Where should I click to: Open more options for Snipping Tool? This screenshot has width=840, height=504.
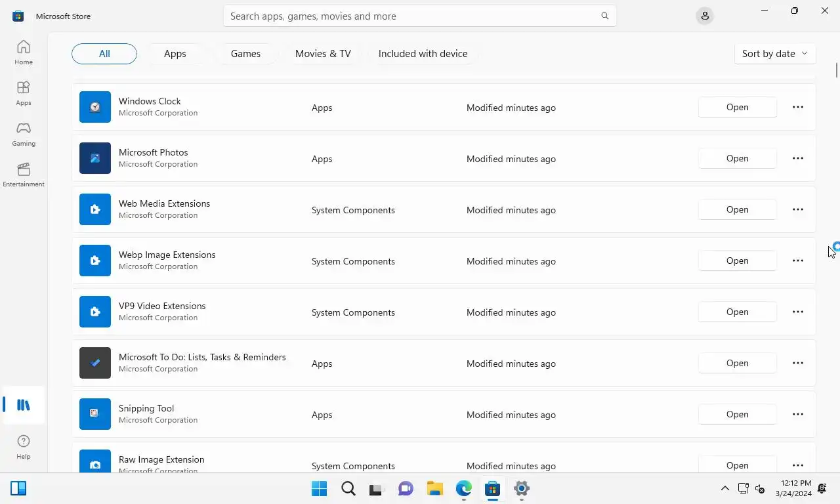[x=798, y=414]
